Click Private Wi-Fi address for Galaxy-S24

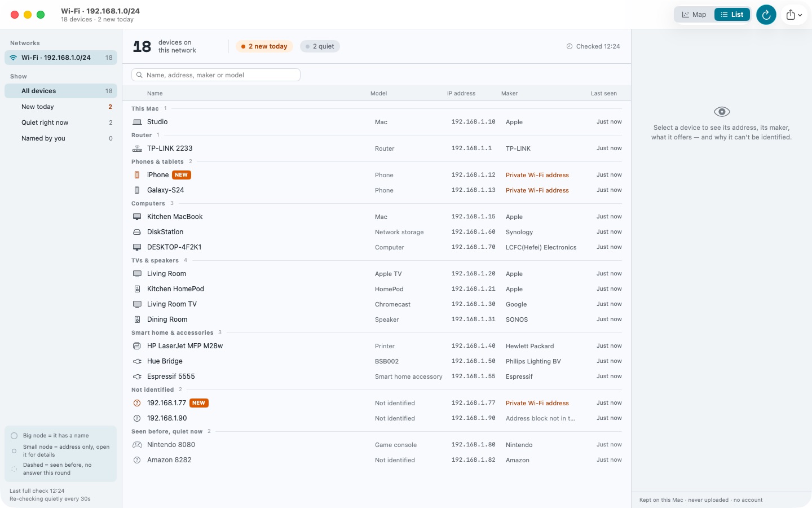[537, 190]
